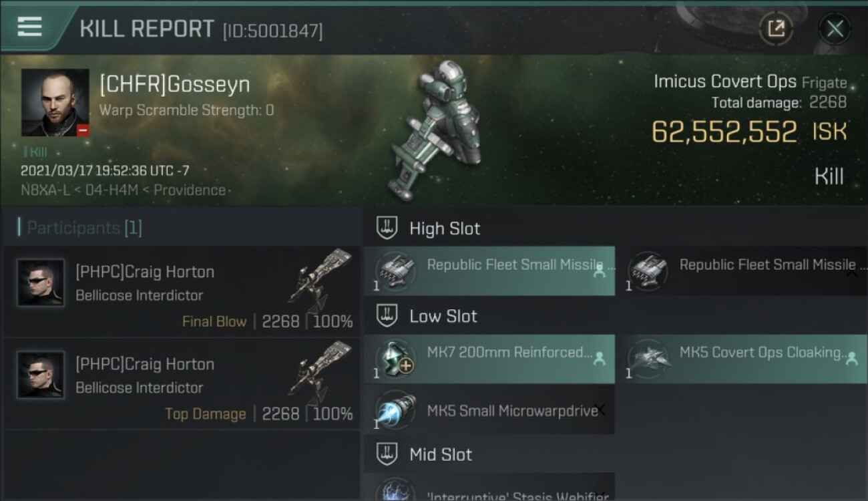Select Craig Horton's Top Damage portrait
Screen dimensions: 868x501
[x=41, y=375]
